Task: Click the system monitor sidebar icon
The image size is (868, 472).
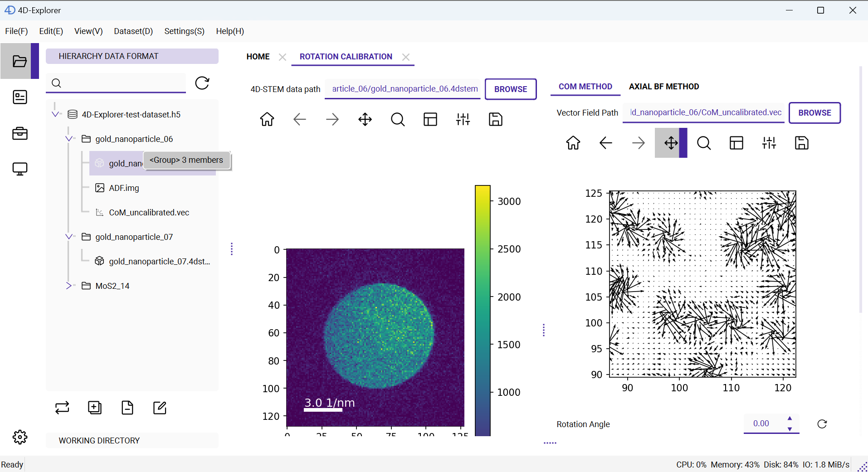Action: pos(20,169)
